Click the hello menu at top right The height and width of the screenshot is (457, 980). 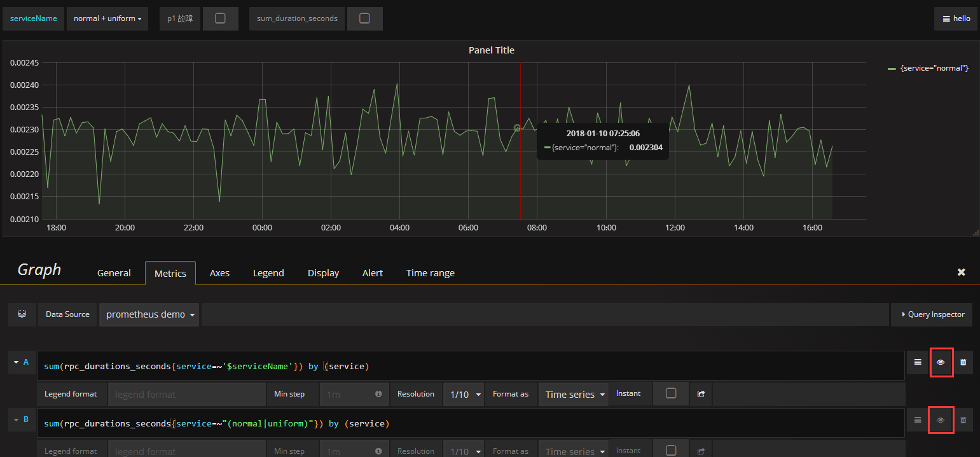956,18
